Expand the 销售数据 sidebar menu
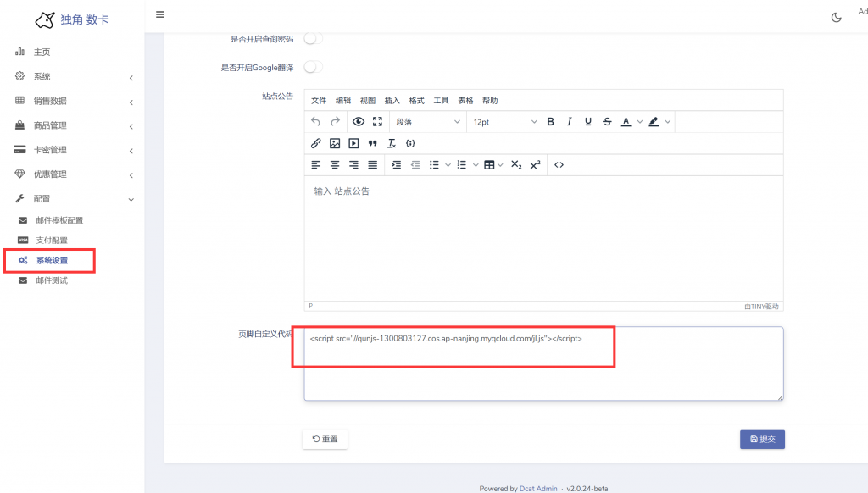This screenshot has width=868, height=493. pos(72,101)
